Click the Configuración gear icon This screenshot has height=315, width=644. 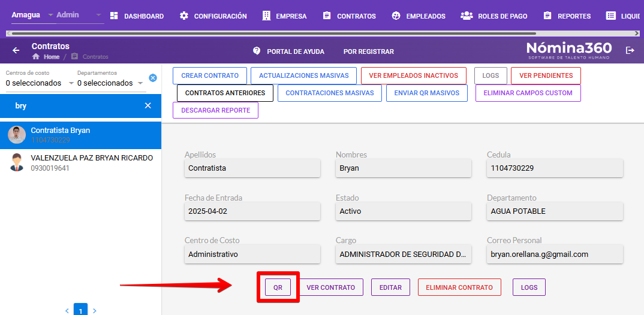[184, 16]
